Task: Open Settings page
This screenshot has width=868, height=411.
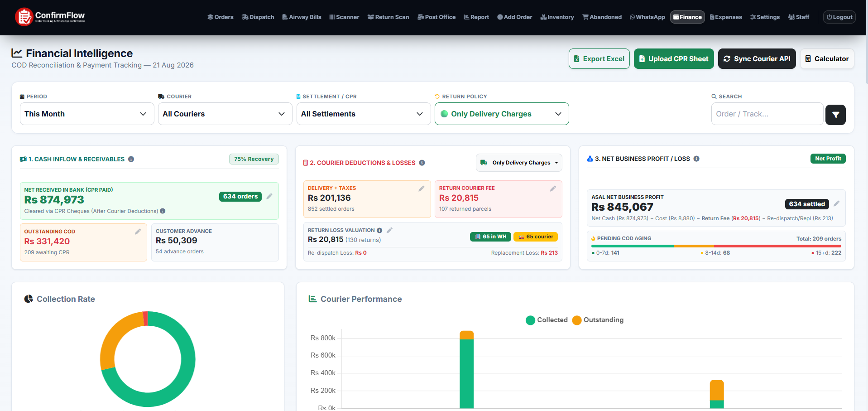Action: point(765,17)
